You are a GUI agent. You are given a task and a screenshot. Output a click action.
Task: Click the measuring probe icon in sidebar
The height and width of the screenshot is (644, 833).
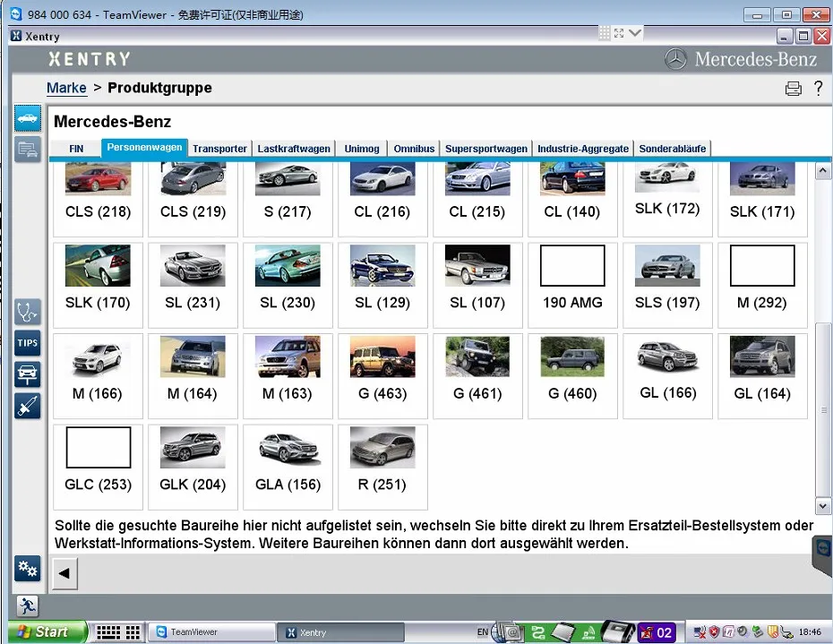pos(28,406)
